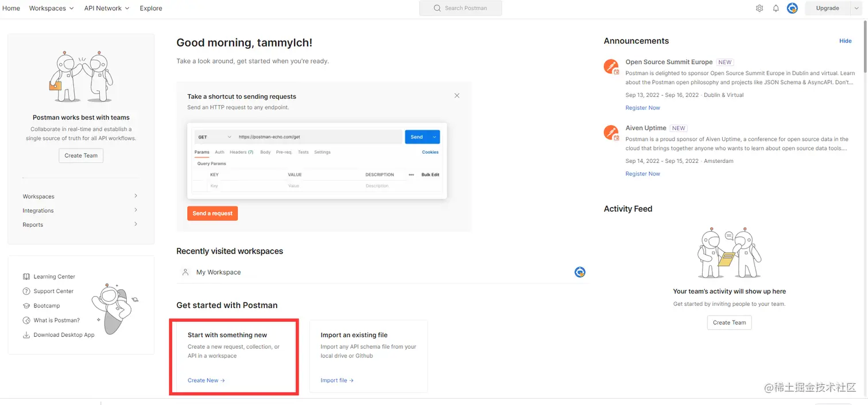868x405 pixels.
Task: Switch to the Tests tab
Action: click(x=303, y=152)
